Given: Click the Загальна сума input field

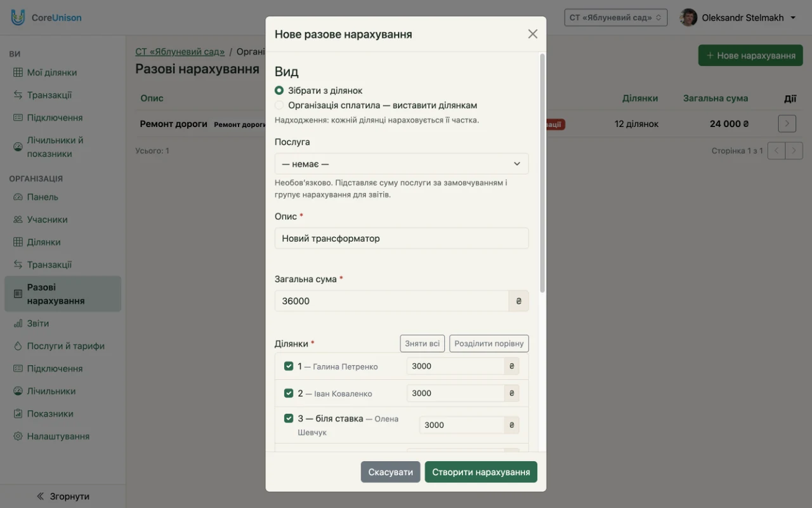Looking at the screenshot, I should point(392,301).
